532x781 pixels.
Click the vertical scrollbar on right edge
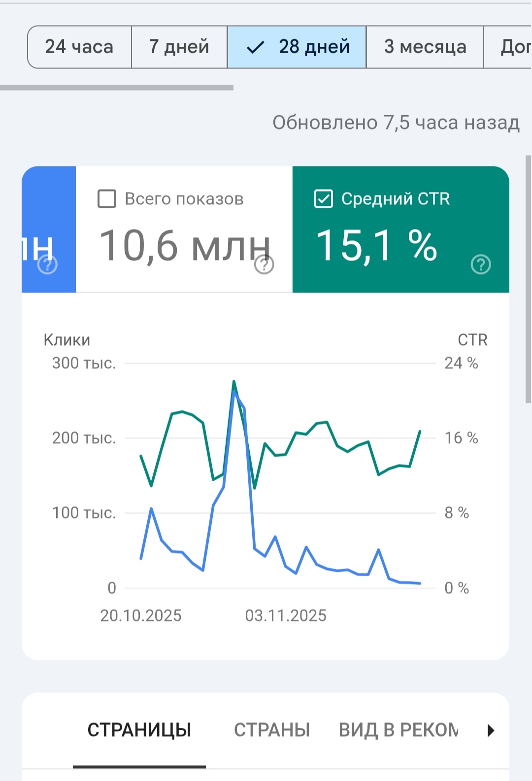pos(528,279)
